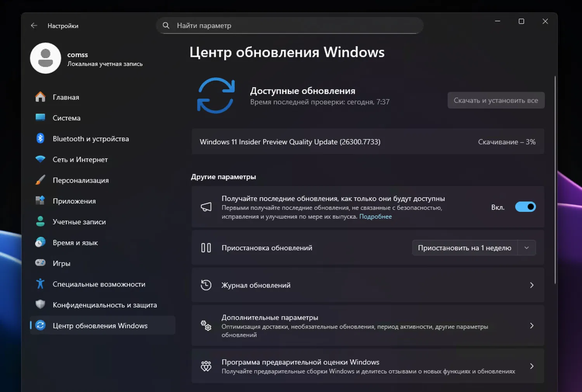
Task: Click the Персонализация paintbrush icon
Action: point(40,180)
